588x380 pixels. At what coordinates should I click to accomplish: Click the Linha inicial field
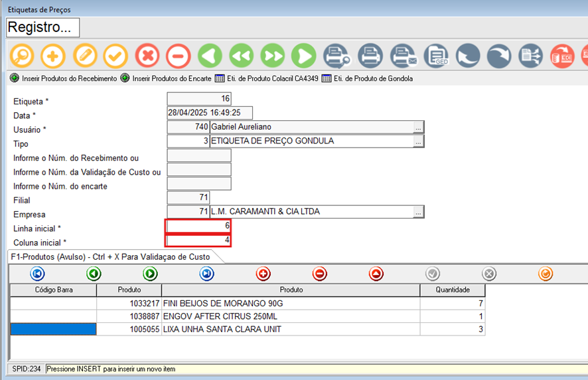(x=198, y=226)
